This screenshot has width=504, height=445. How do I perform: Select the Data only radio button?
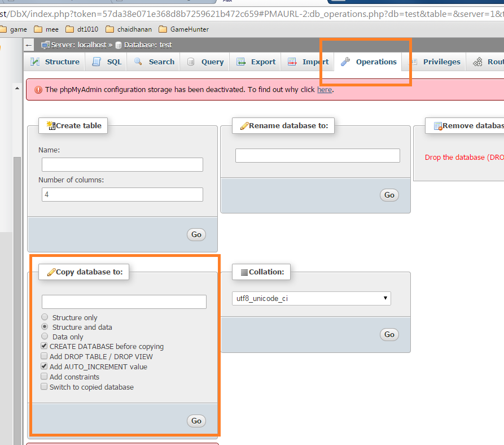(x=45, y=337)
